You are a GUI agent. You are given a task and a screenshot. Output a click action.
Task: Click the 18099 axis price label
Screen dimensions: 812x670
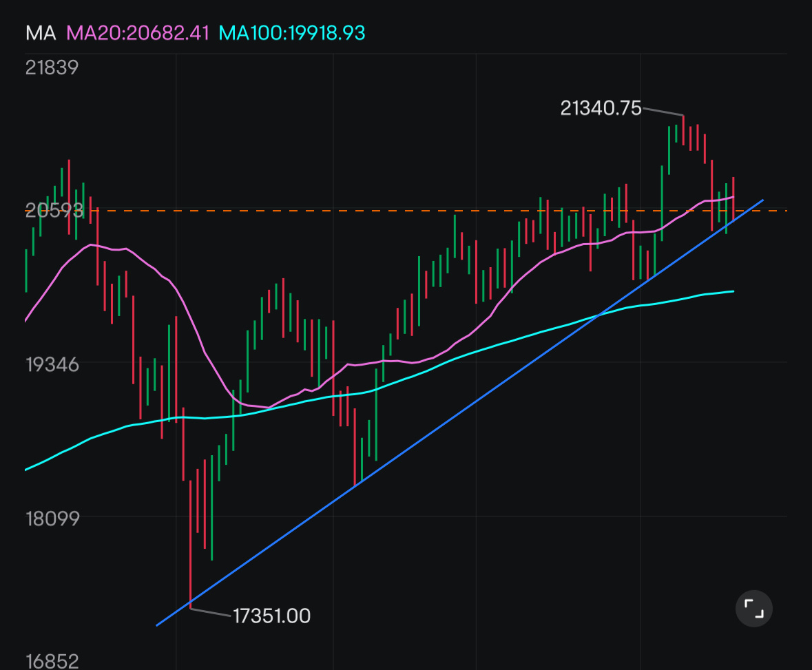click(x=52, y=519)
